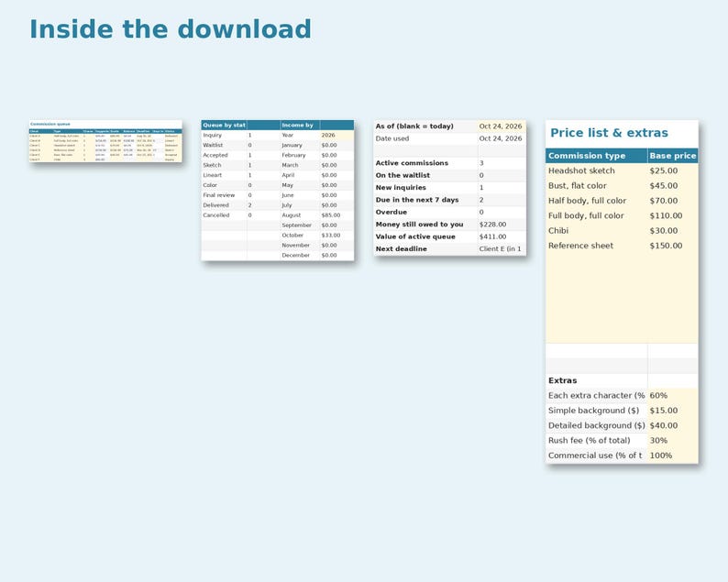Select the 'Active commissions' label

point(412,163)
